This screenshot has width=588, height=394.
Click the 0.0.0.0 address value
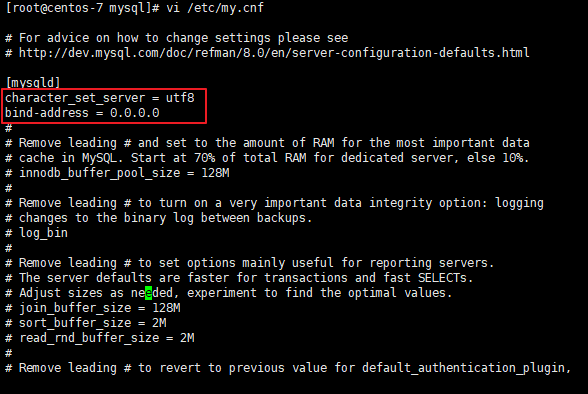point(135,113)
